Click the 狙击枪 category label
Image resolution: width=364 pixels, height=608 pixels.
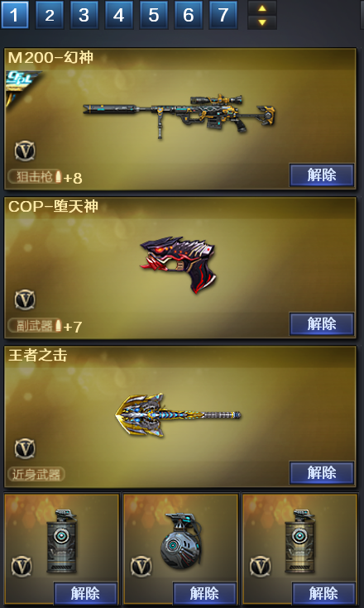tap(35, 176)
